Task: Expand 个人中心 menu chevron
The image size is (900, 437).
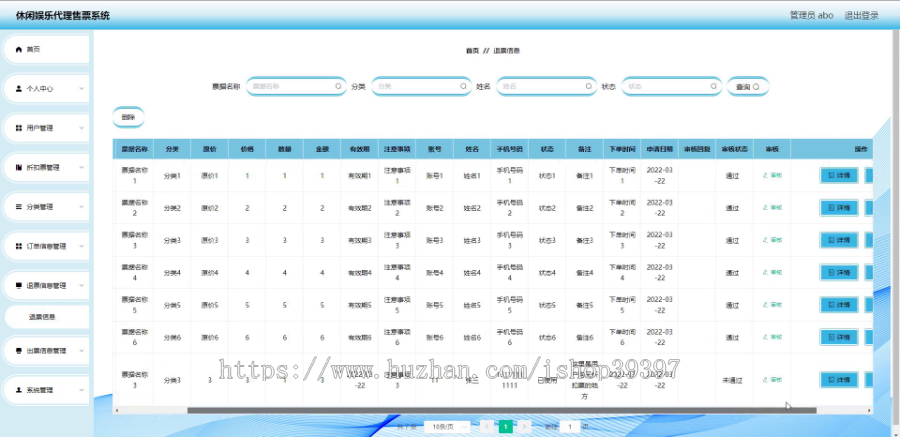Action: 82,89
